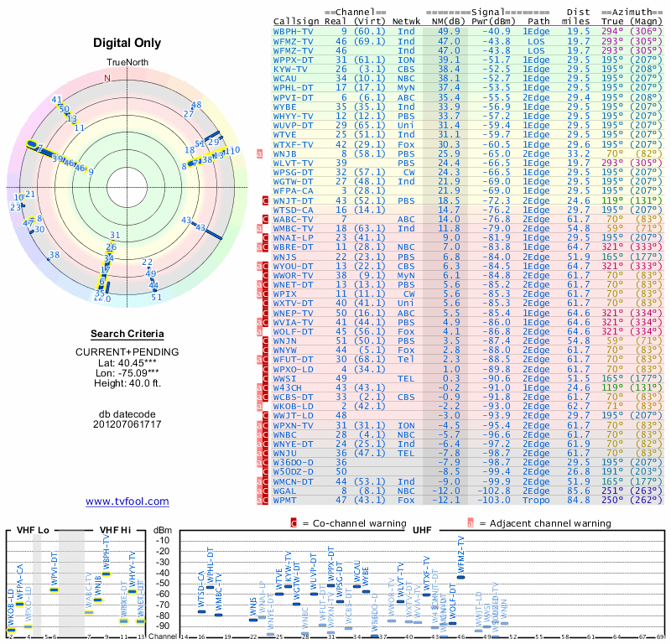Click the Tropo path value for WPMT
This screenshot has height=644, width=671.
536,501
